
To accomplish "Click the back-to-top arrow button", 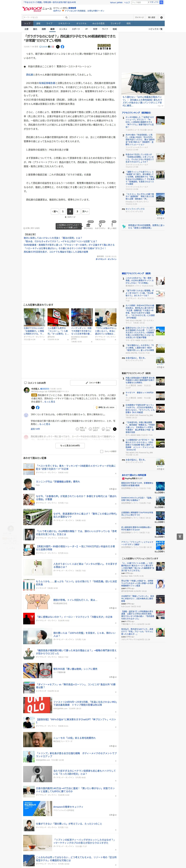I will tap(180, 536).
